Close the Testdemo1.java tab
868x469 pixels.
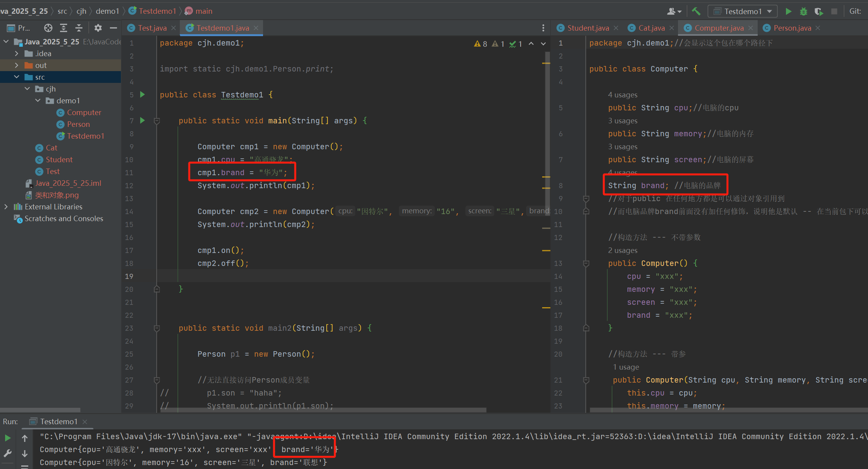[x=256, y=28]
